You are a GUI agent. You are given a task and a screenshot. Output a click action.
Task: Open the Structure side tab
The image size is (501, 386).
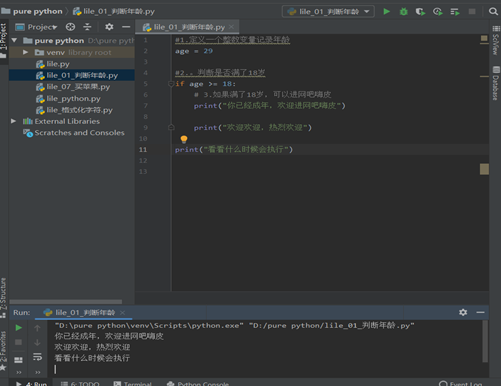3,298
